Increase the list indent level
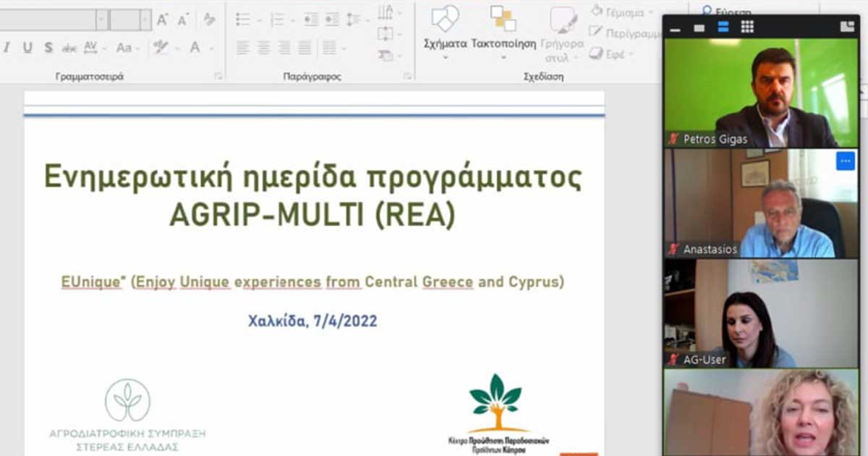 331,20
